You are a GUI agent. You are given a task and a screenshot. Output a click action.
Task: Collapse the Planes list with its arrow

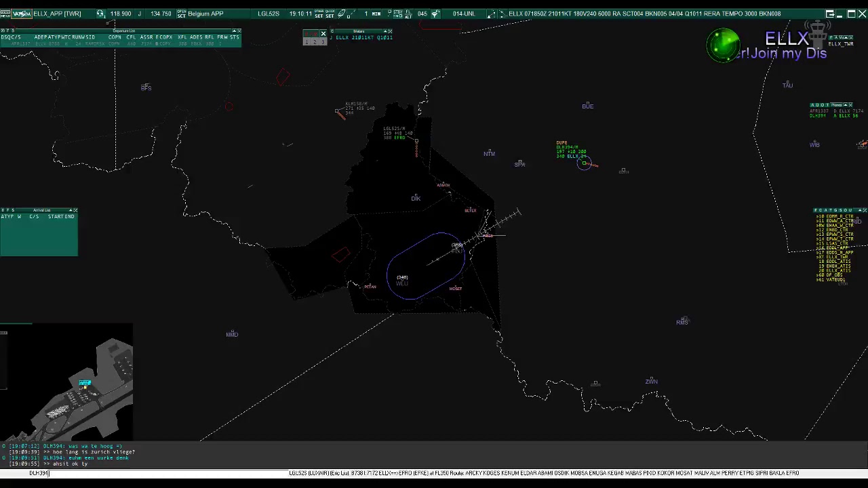coord(845,105)
